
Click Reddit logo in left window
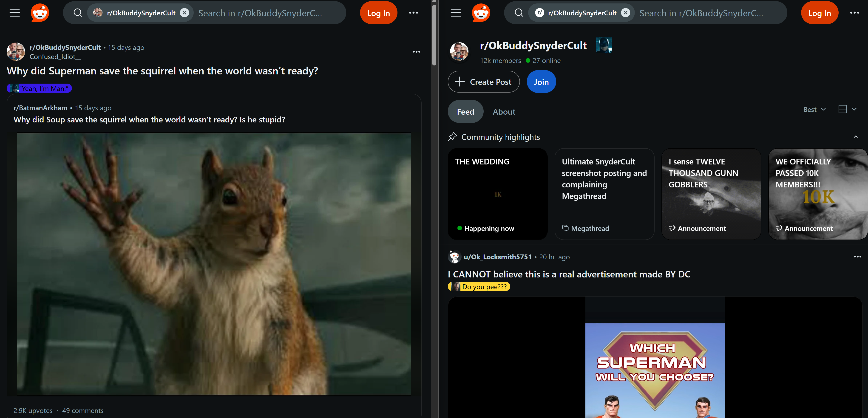coord(40,13)
